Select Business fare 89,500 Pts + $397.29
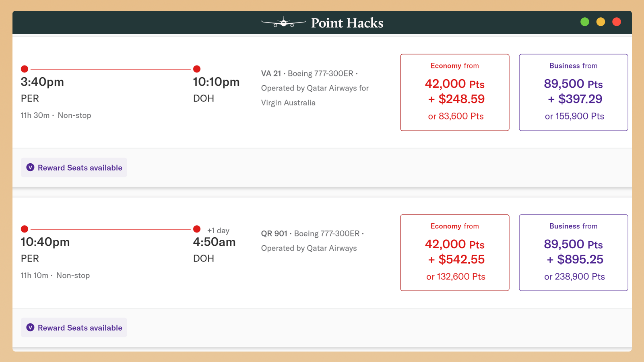This screenshot has height=362, width=644. (x=573, y=93)
